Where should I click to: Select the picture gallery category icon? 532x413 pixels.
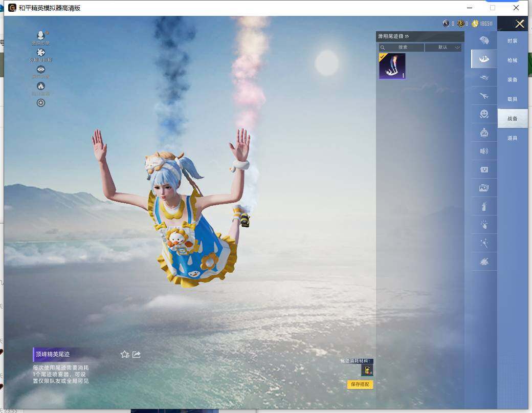coord(484,188)
